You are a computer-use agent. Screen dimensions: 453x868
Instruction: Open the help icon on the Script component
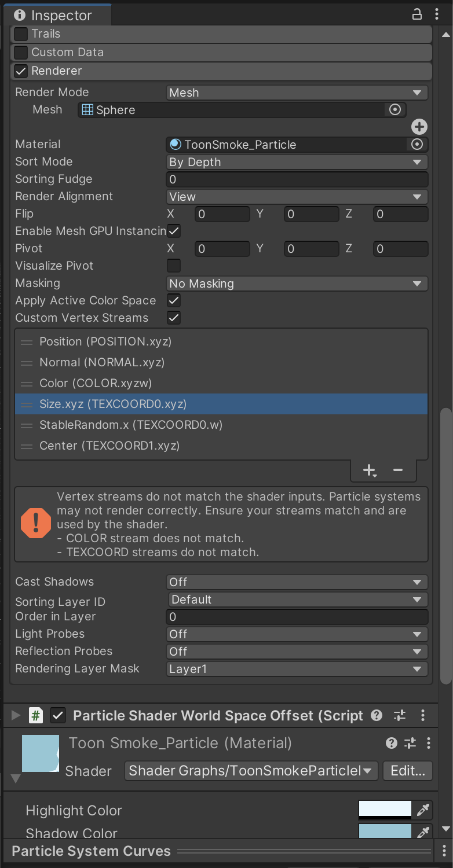[x=376, y=715]
